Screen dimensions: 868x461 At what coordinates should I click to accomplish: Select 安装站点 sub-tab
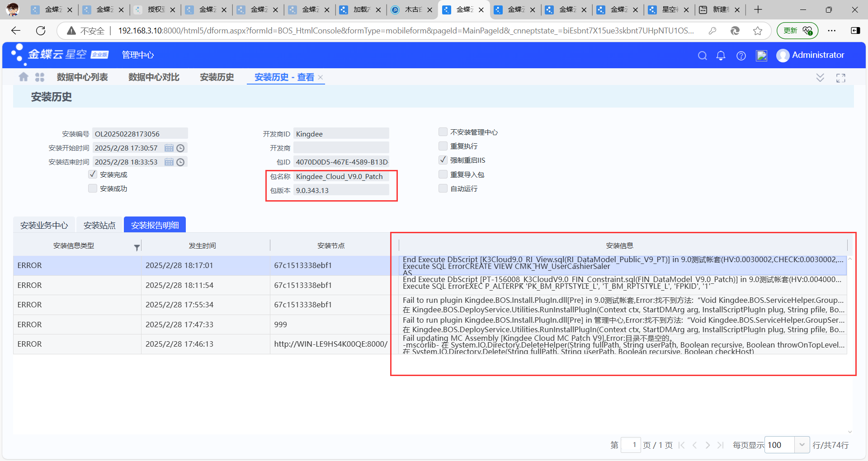pyautogui.click(x=99, y=225)
